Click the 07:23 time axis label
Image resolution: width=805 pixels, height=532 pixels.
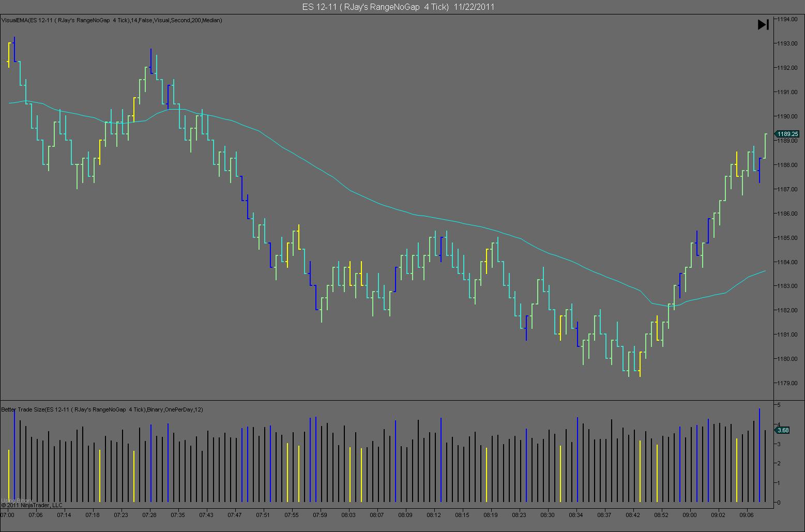click(x=121, y=515)
